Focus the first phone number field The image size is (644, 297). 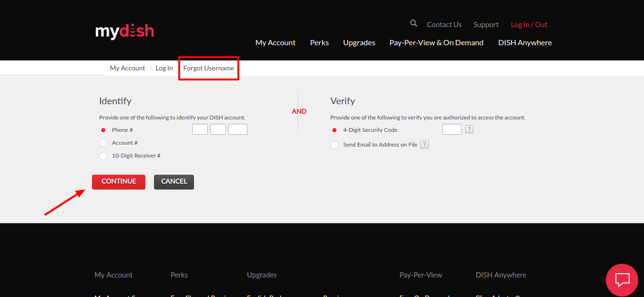tap(200, 129)
